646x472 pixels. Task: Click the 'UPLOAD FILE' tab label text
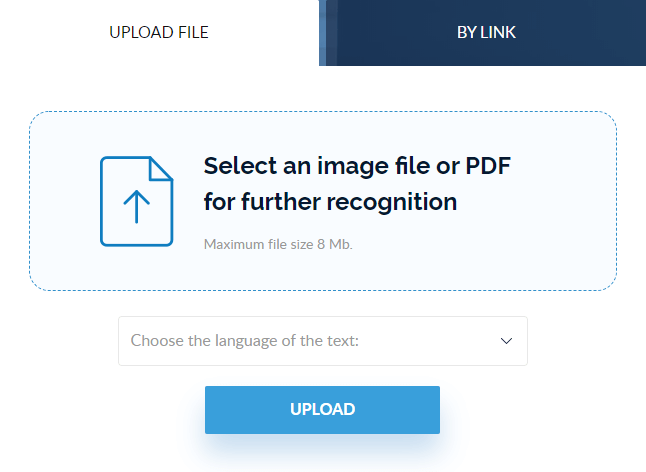159,32
